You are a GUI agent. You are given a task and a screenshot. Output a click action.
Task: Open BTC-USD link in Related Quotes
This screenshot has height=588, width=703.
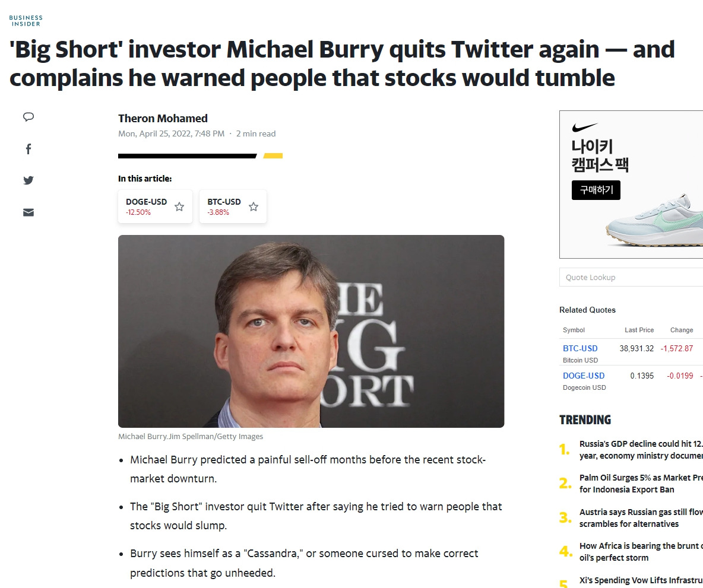tap(580, 348)
